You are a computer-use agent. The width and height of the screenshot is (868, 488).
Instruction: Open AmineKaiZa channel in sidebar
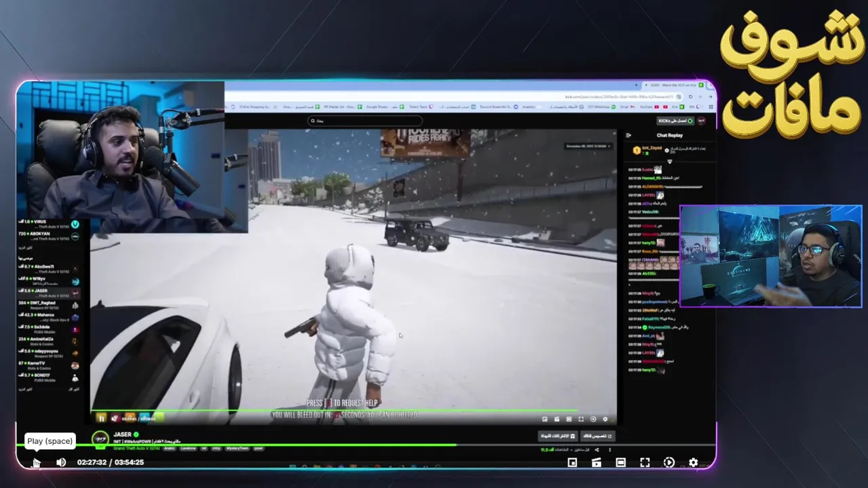[x=47, y=341]
